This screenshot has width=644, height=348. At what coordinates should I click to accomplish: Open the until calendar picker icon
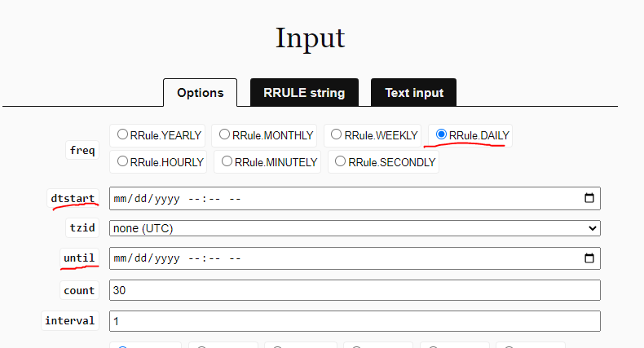(x=589, y=258)
